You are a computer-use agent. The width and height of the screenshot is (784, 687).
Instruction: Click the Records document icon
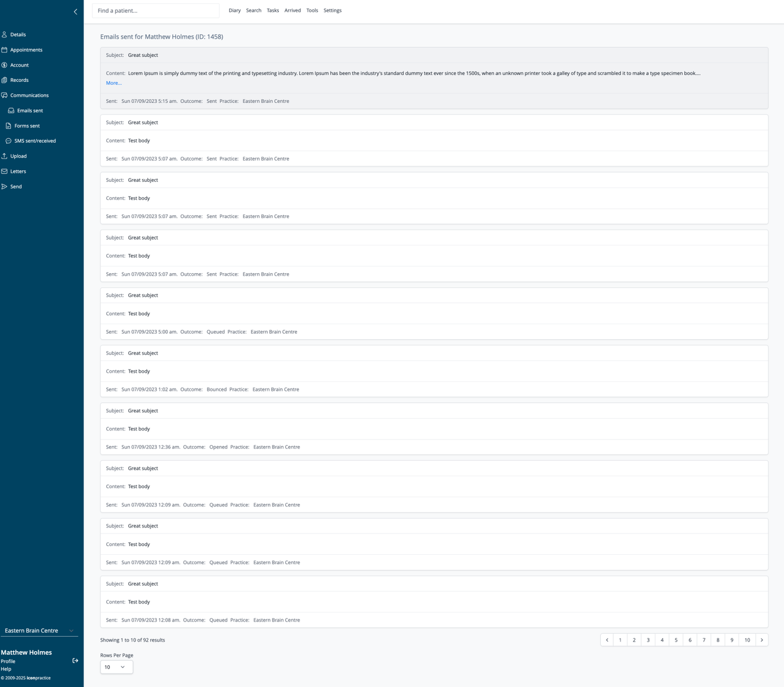click(x=4, y=80)
